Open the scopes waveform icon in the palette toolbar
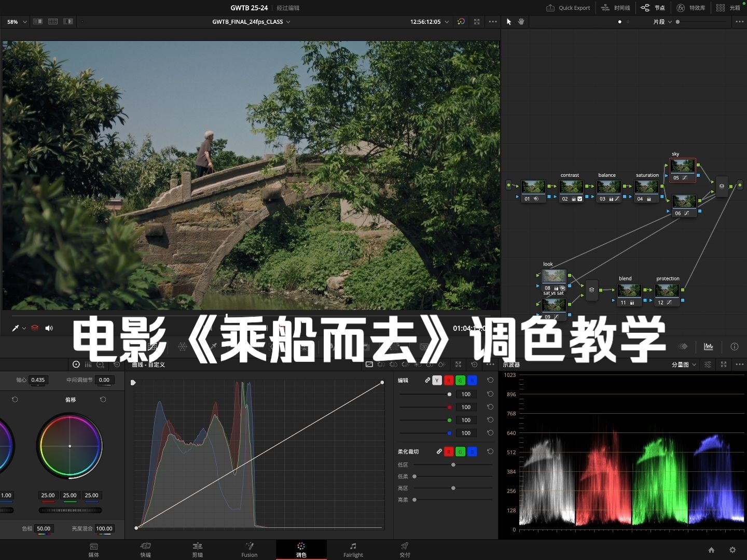 708,346
